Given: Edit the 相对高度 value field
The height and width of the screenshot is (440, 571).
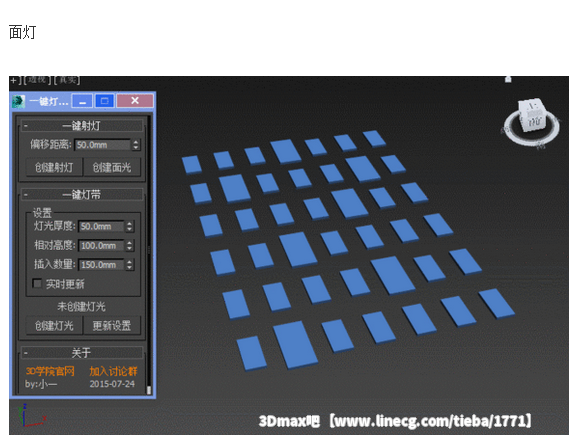Looking at the screenshot, I should tap(101, 245).
